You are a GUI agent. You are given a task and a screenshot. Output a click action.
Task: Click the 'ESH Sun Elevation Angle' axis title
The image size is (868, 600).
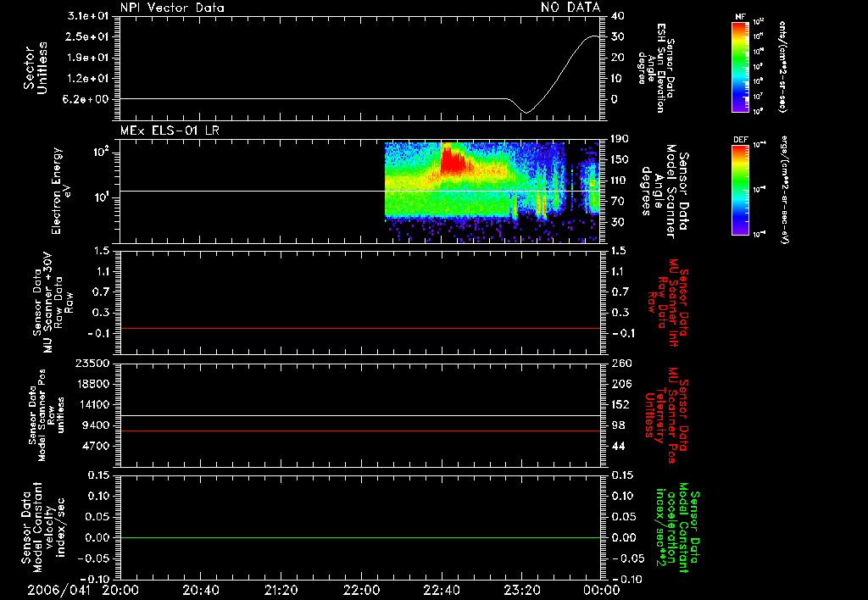coord(655,68)
